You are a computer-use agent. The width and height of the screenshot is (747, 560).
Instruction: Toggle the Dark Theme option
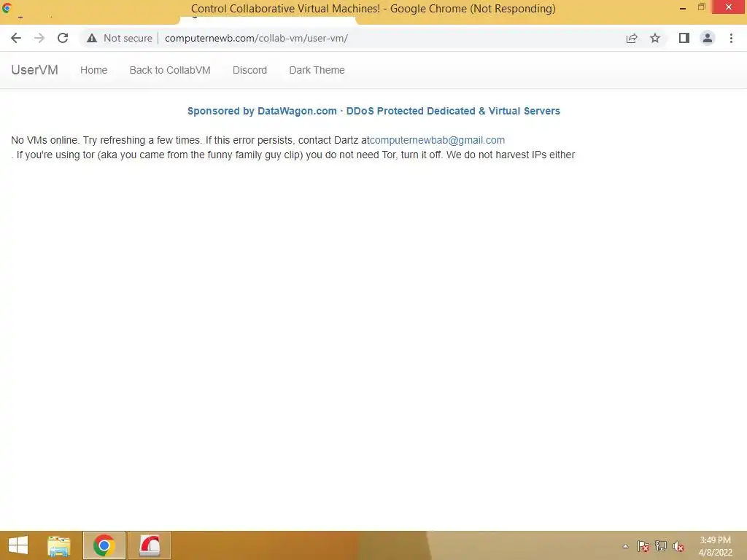click(x=317, y=70)
